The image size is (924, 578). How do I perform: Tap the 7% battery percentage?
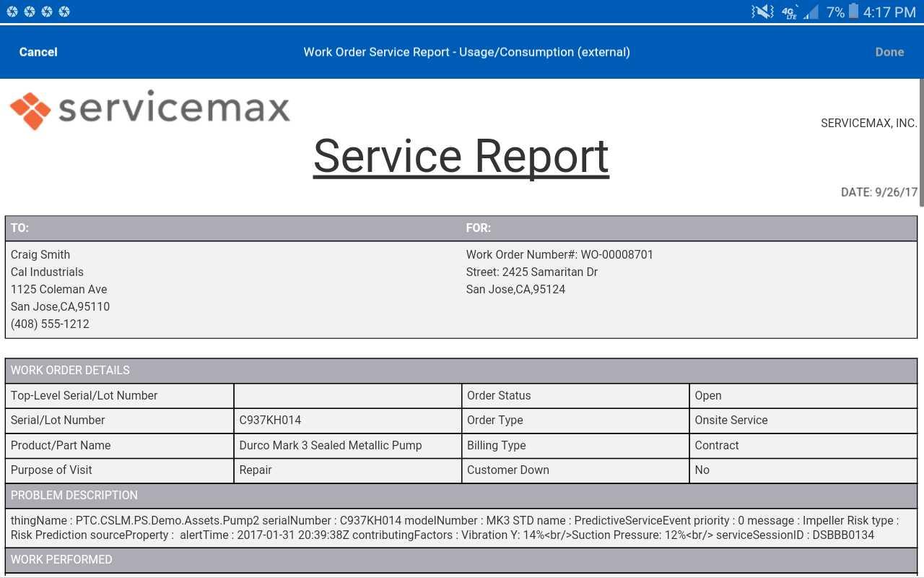[x=835, y=12]
